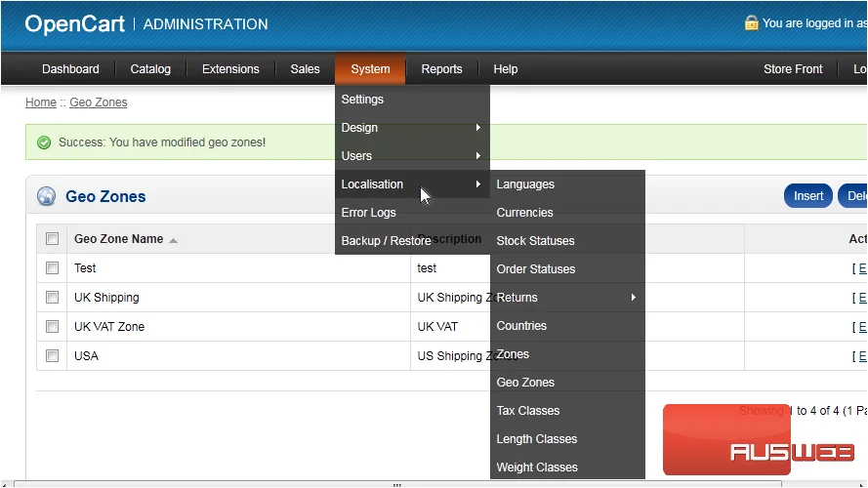This screenshot has width=868, height=488.
Task: Choose Returns from Localisation submenu
Action: click(x=568, y=298)
